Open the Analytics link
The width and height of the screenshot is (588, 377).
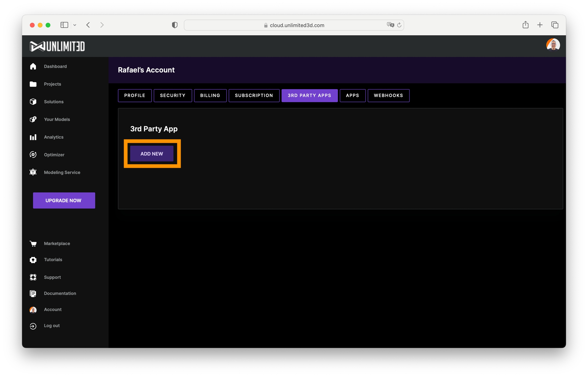tap(54, 137)
